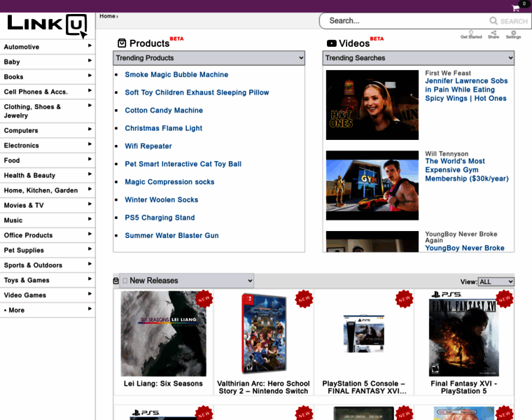Open World's Most Expensive Gym Membership title
Screen dimensions: 532x420
click(467, 169)
